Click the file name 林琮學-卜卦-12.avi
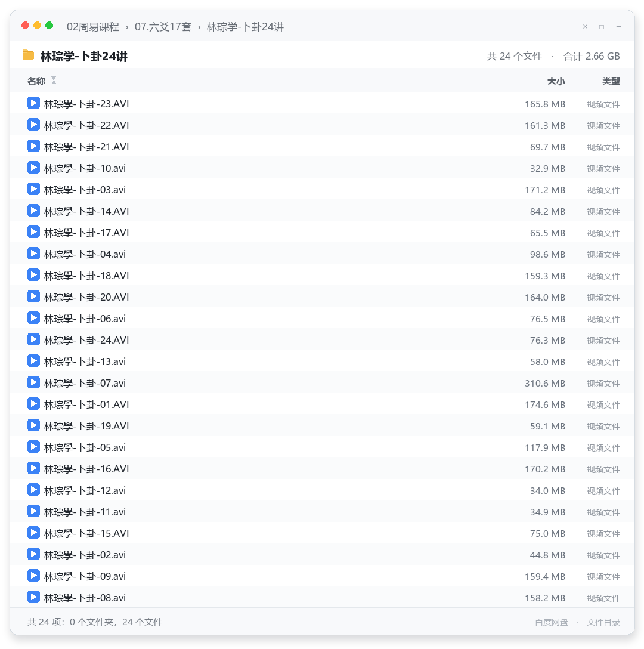The image size is (644, 649). click(x=85, y=490)
